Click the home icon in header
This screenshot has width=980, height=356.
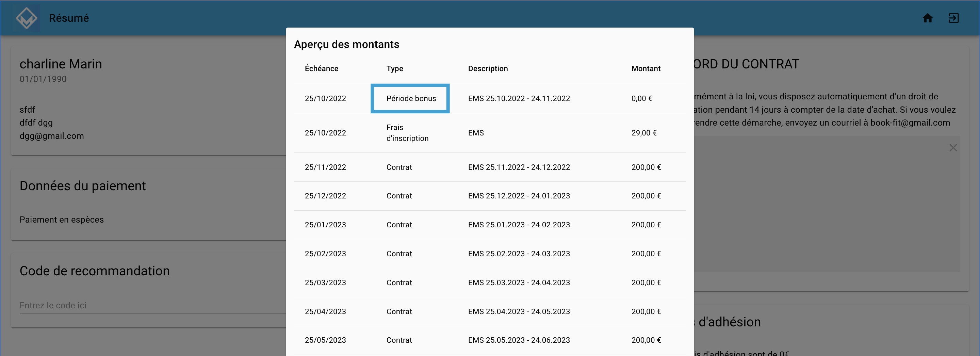click(928, 18)
